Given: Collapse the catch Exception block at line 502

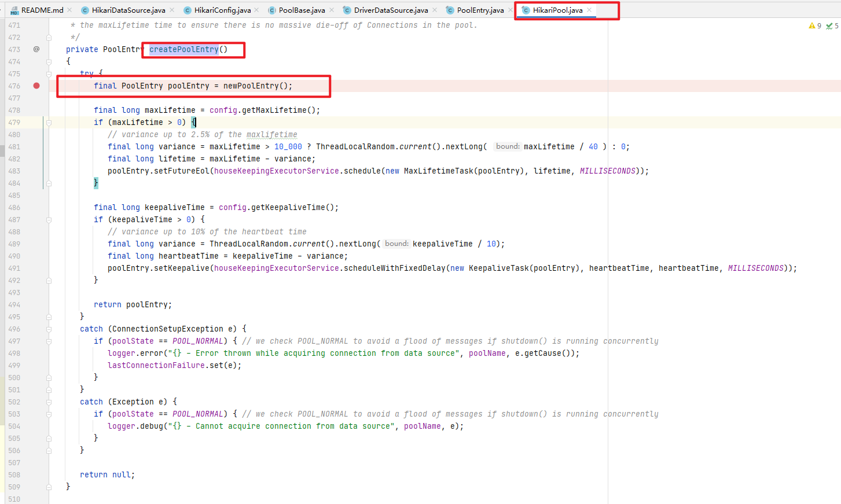Looking at the screenshot, I should pyautogui.click(x=49, y=402).
